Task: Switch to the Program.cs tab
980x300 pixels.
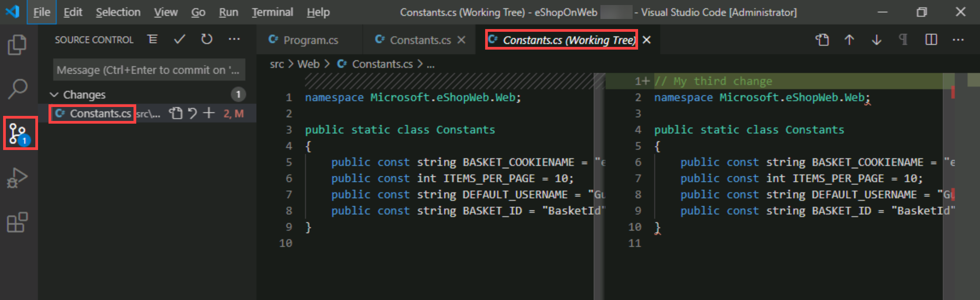Action: click(309, 40)
